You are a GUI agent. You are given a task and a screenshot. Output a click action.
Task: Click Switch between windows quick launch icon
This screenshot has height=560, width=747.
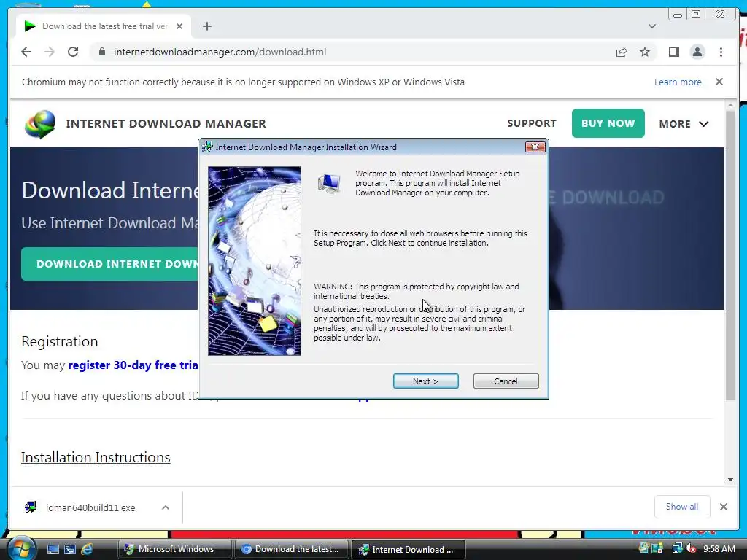pos(70,549)
